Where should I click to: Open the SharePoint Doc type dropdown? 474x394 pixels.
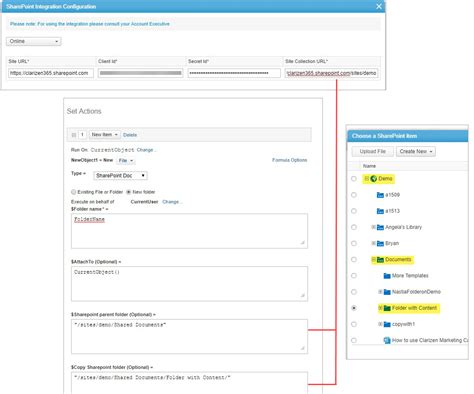click(120, 175)
